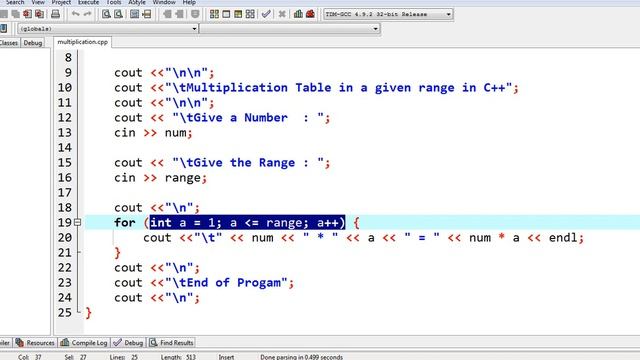
Task: Click the red Delete Profiling Information icon
Action: pyautogui.click(x=310, y=14)
